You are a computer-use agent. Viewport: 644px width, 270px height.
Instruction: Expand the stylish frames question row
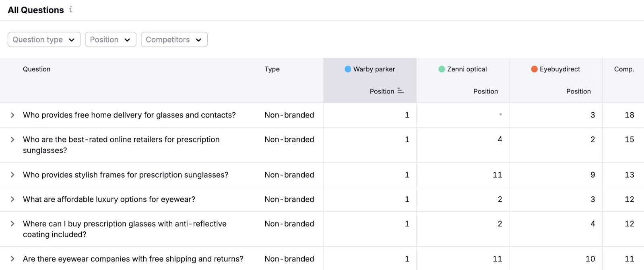[12, 175]
